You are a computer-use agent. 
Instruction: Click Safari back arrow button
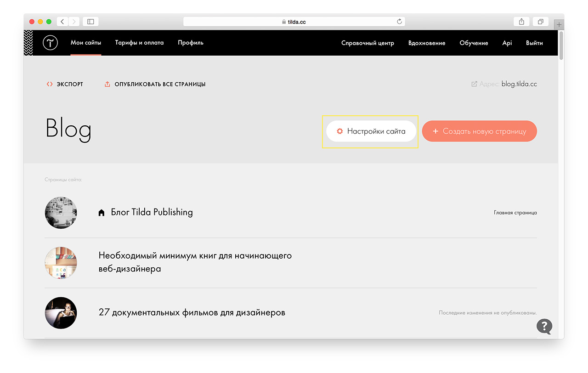tap(62, 22)
